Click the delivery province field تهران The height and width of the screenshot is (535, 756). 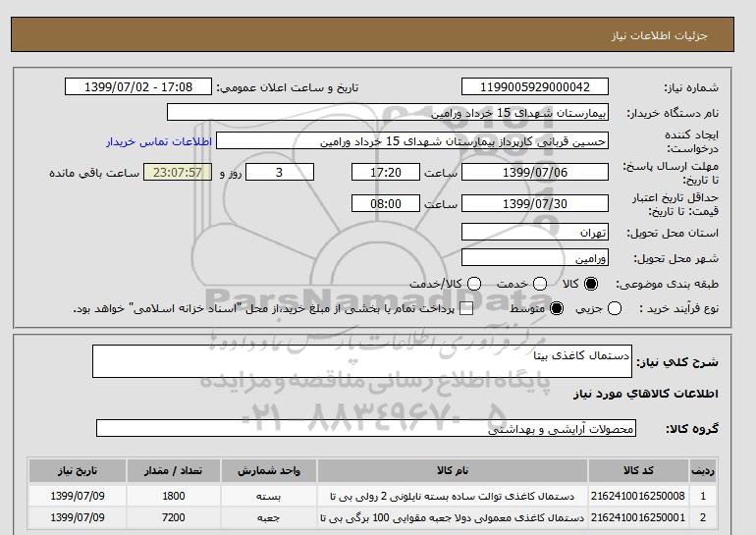pos(535,233)
